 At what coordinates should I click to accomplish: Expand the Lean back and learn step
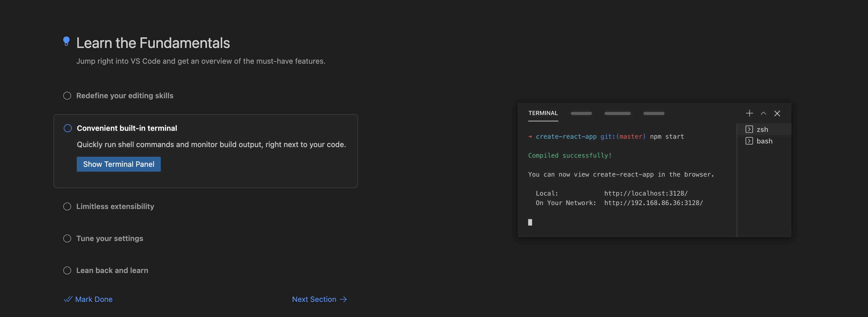pos(112,270)
